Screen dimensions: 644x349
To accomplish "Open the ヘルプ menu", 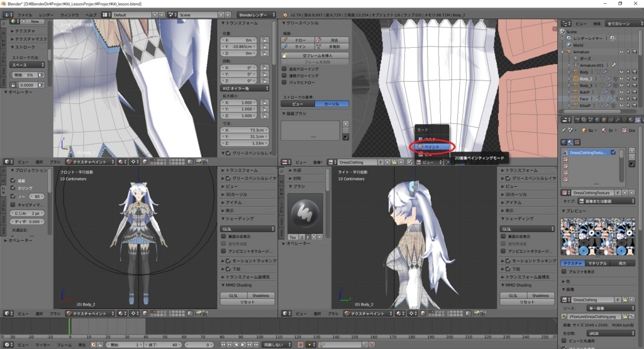I will click(x=91, y=15).
